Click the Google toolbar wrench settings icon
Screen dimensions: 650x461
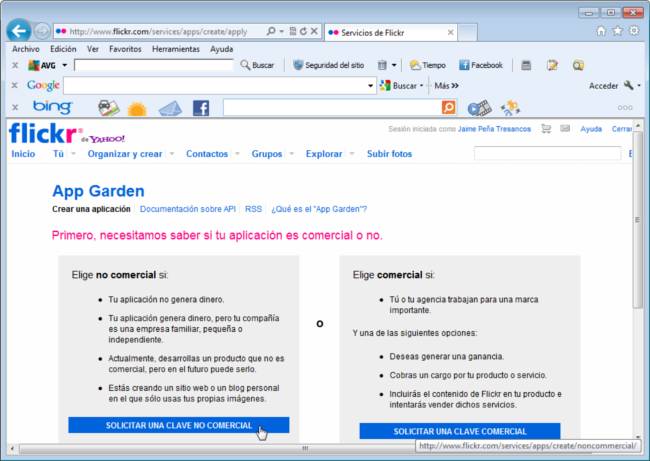coord(629,85)
